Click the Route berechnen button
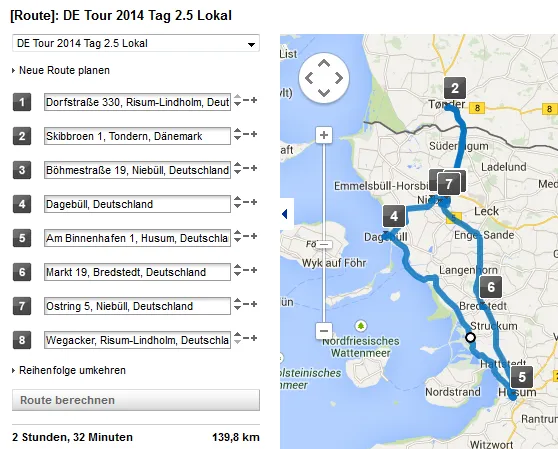This screenshot has width=558, height=449. tap(136, 400)
